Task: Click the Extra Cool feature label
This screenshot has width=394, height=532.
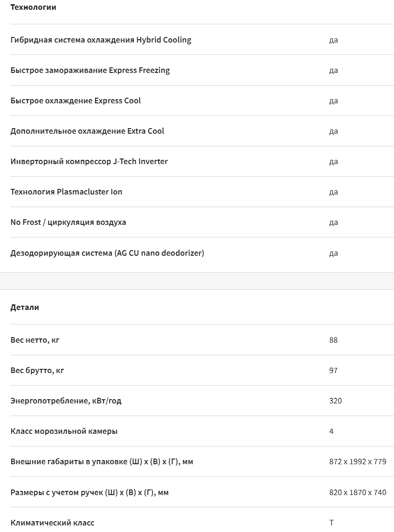Action: [88, 131]
